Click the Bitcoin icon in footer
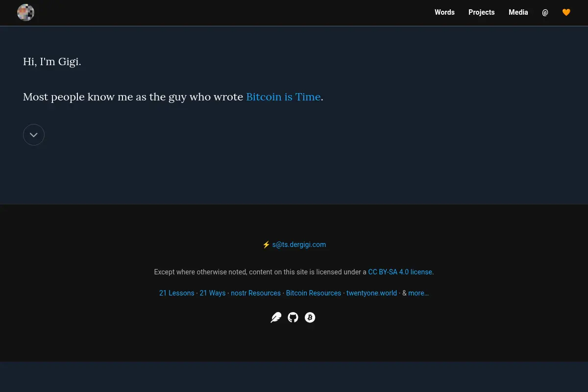The image size is (588, 392). [310, 318]
